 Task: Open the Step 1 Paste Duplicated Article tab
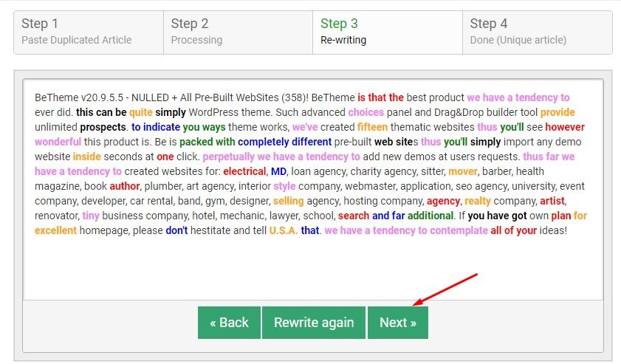[x=89, y=32]
